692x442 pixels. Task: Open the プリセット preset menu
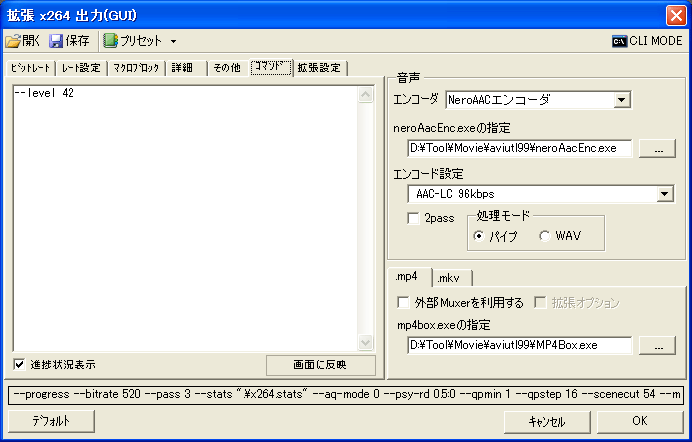[x=140, y=41]
